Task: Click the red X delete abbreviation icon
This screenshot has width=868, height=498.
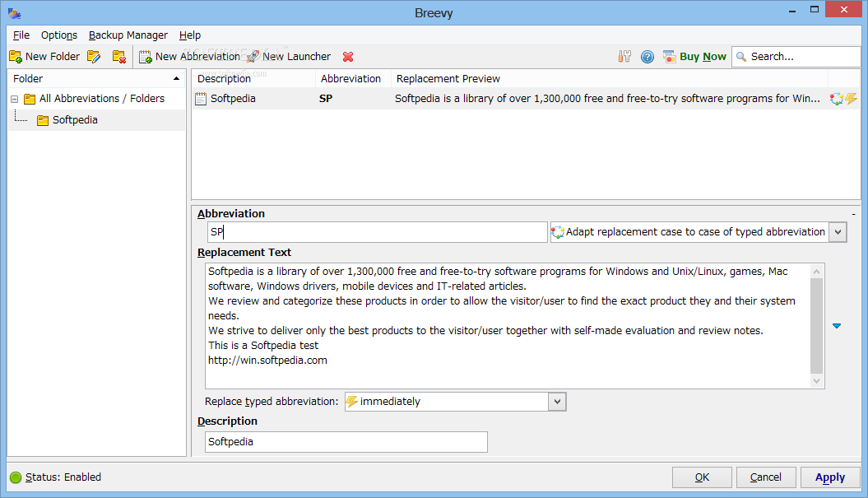Action: (x=348, y=57)
